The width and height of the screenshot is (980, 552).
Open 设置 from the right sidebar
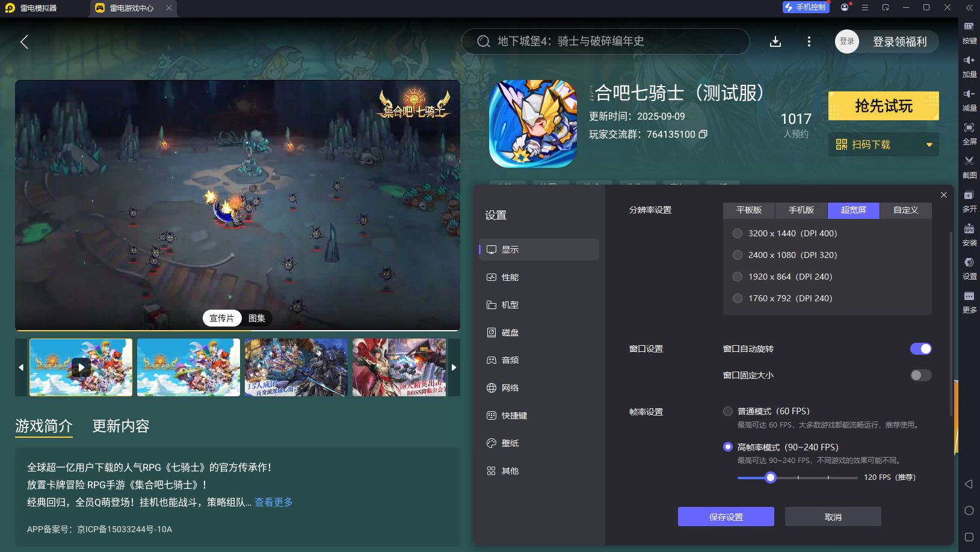969,268
